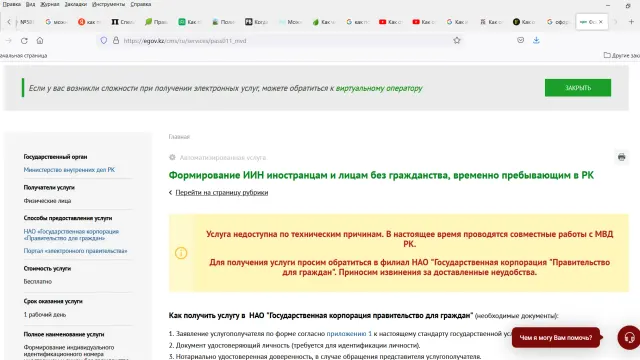Click the yellow info icon in the notice
Screen dimensions: 640x360
[x=181, y=253]
